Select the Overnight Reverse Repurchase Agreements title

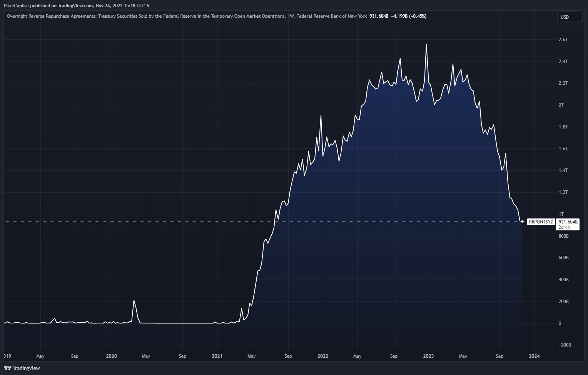pyautogui.click(x=145, y=16)
